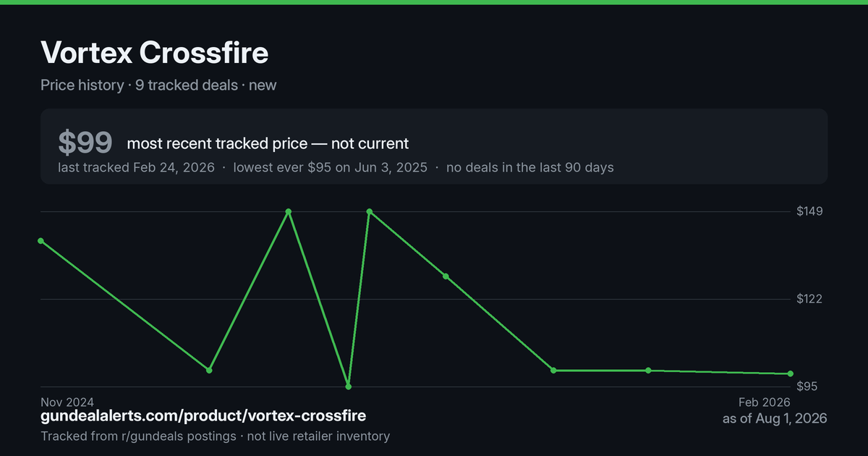This screenshot has height=456, width=868.
Task: Click the $149 y-axis label
Action: 810,211
